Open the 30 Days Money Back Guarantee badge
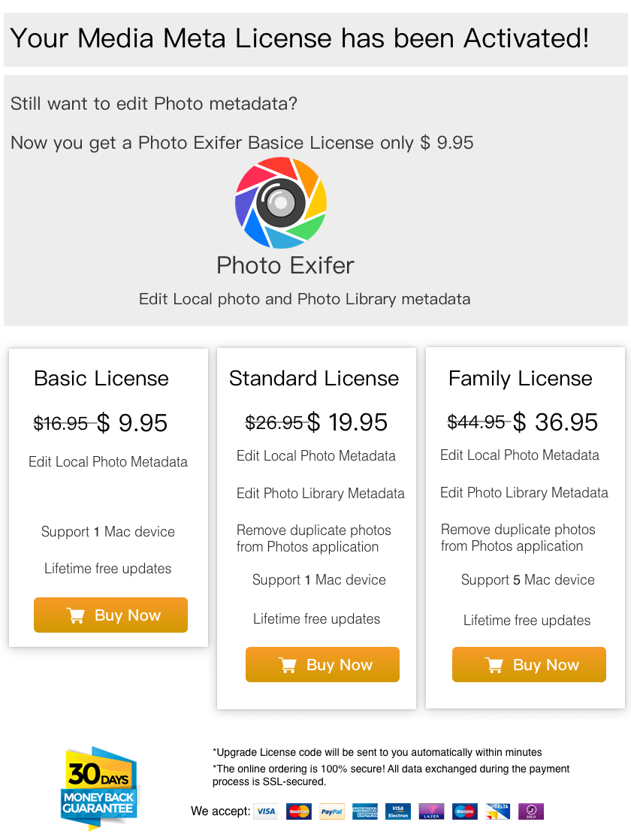Viewport: 631px width, 840px height. pos(100,787)
